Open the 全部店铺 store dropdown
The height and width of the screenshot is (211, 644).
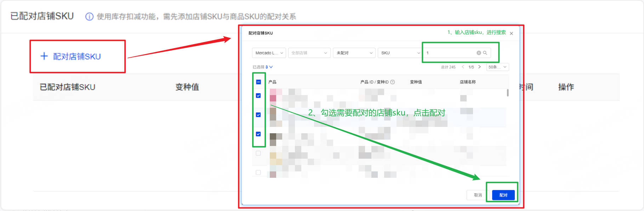(309, 53)
